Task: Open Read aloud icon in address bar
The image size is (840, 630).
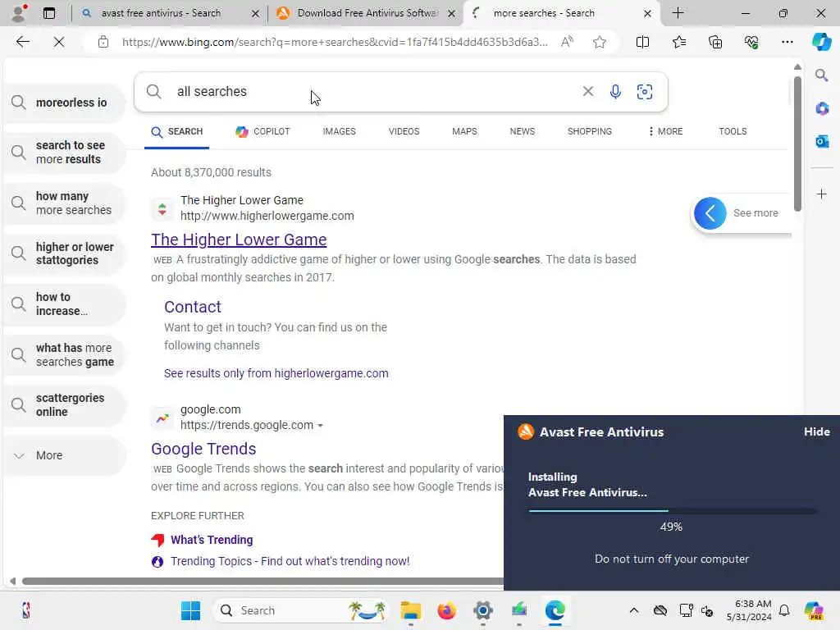Action: [x=568, y=42]
